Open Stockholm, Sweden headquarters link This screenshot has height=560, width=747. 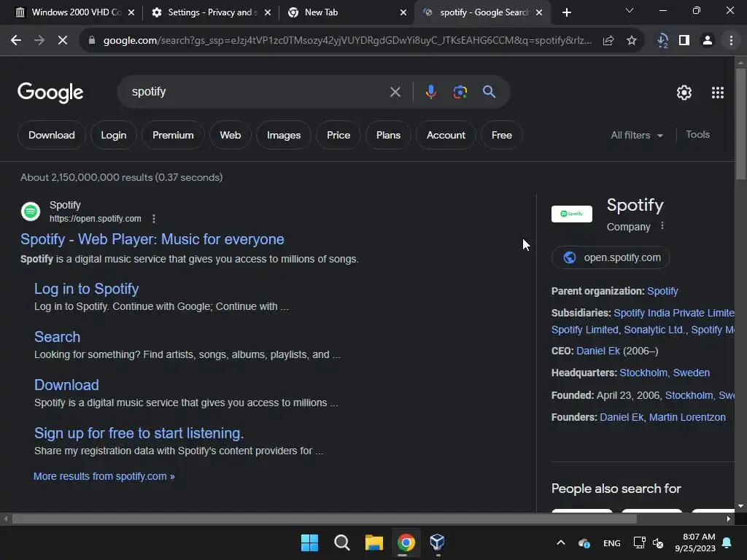tap(665, 373)
